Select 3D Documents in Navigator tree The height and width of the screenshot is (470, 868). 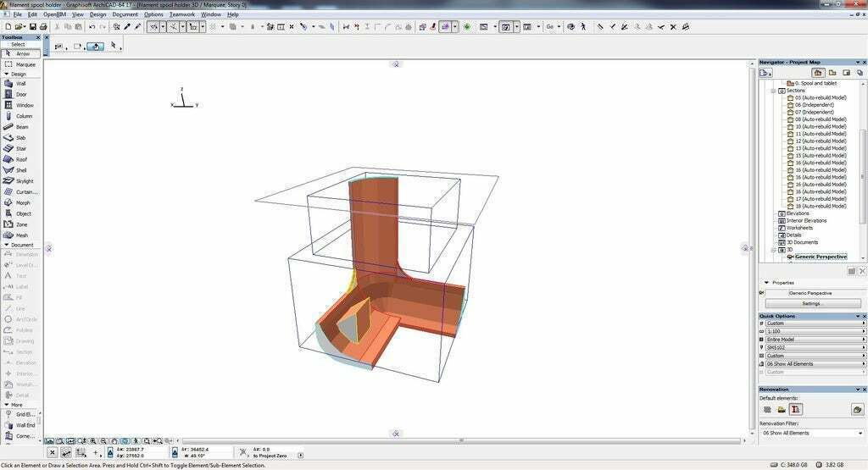click(x=802, y=242)
